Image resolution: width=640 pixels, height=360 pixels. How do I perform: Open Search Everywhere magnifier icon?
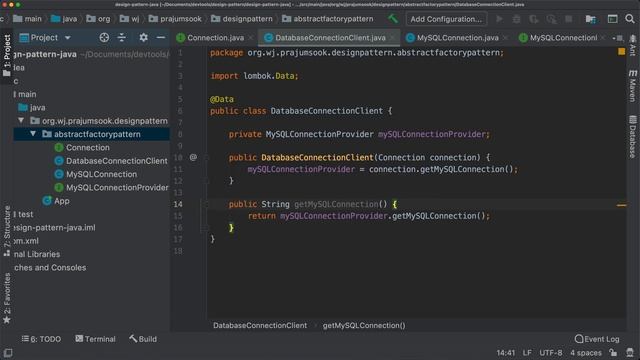click(x=630, y=19)
